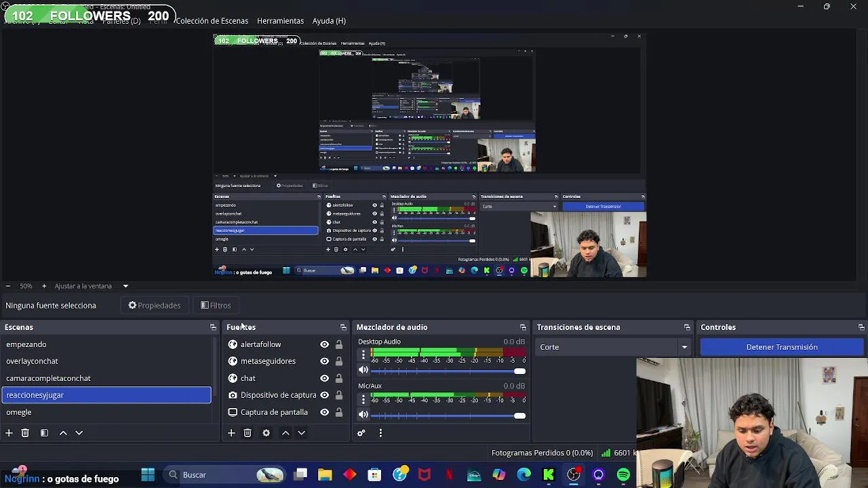Open Filtros for selected source
The height and width of the screenshot is (488, 868).
point(216,306)
